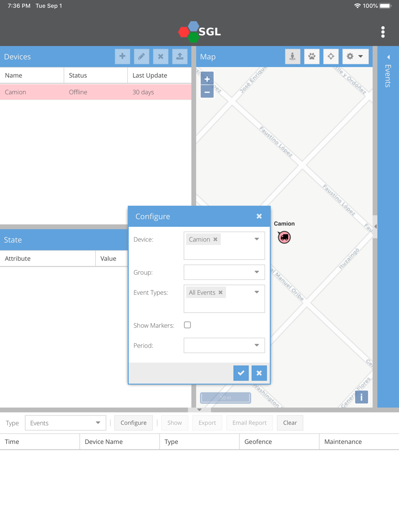The width and height of the screenshot is (399, 532).
Task: Open the three-dot overflow menu
Action: (x=383, y=32)
